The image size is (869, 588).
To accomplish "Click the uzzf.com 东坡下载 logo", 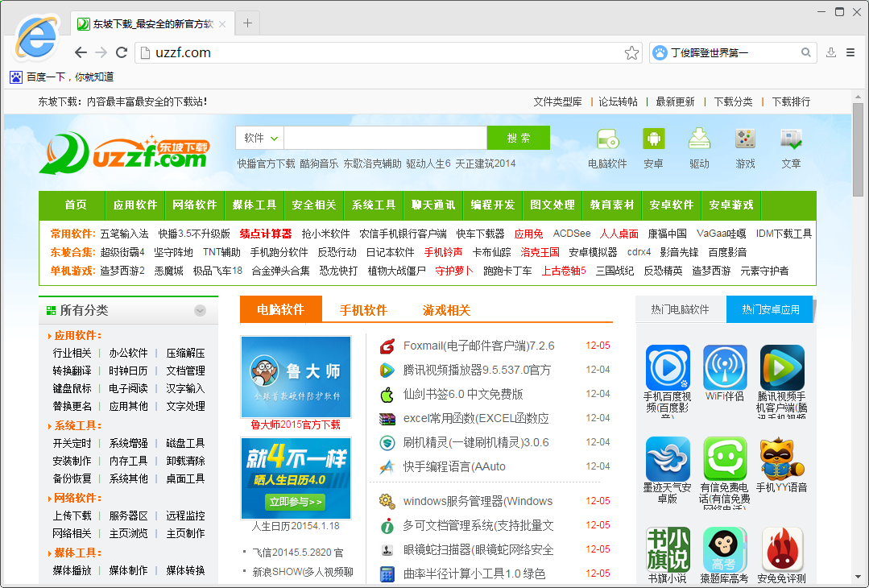I will click(125, 153).
